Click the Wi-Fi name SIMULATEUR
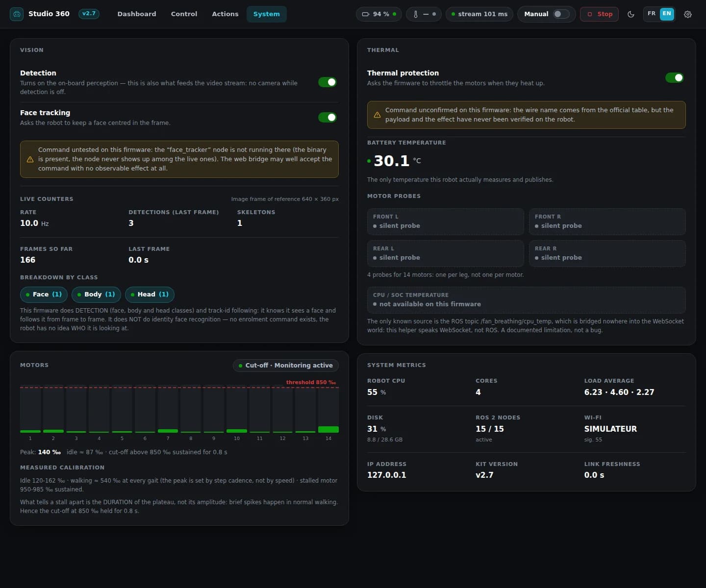This screenshot has width=706, height=588. click(x=610, y=429)
